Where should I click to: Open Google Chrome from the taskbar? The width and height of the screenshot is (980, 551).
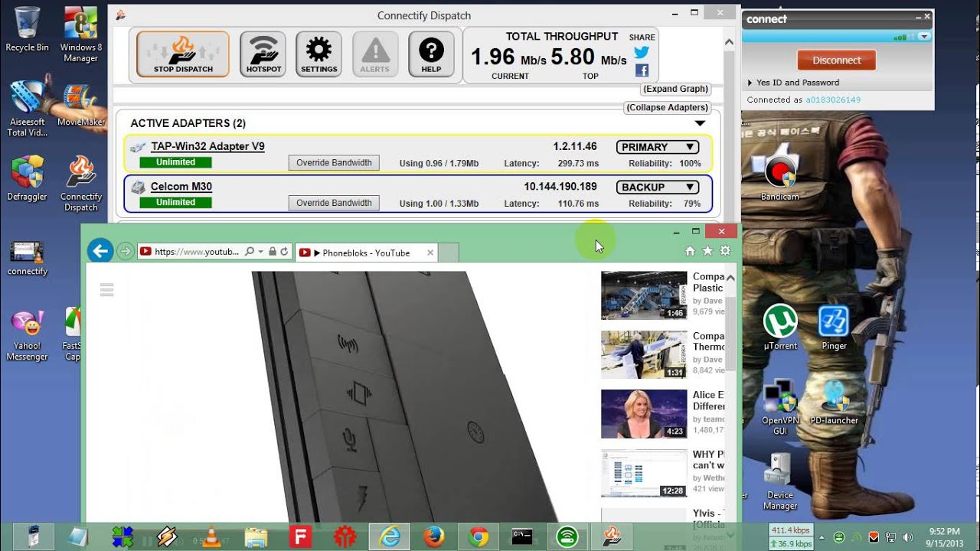[x=479, y=537]
